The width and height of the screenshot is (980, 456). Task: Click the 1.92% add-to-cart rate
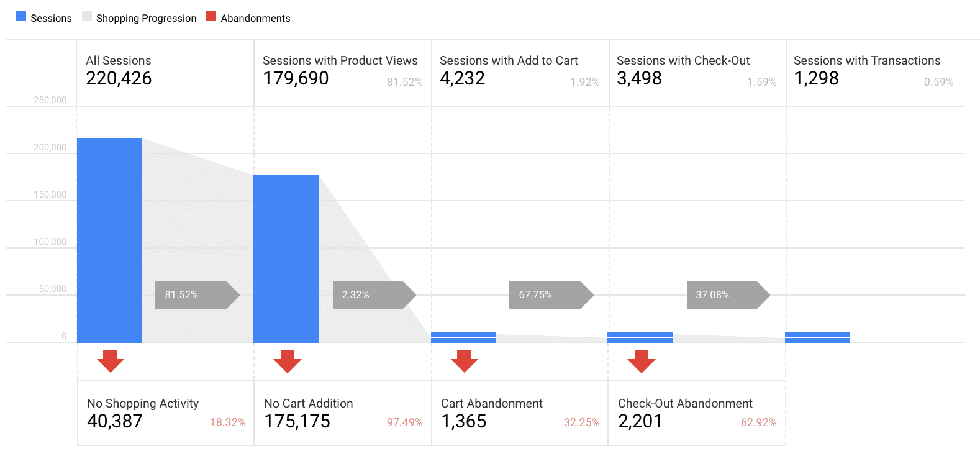[585, 82]
